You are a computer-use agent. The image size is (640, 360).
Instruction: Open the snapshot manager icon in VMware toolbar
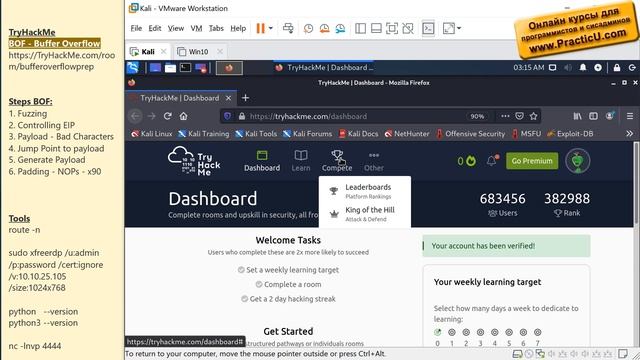tap(340, 28)
